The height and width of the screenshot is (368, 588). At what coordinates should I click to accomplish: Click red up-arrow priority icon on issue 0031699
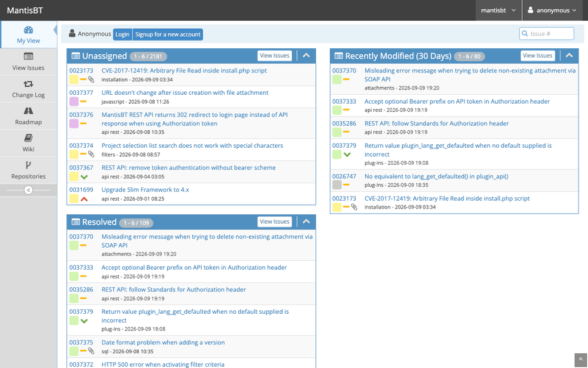84,199
